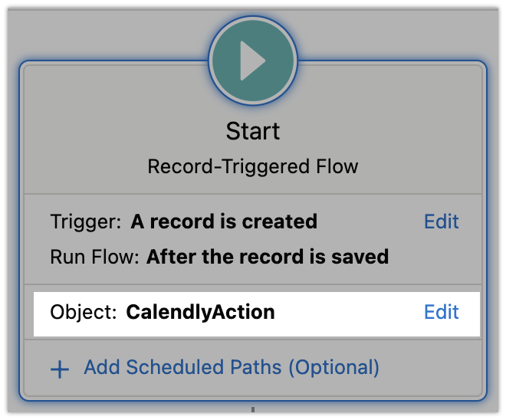Viewport: 506px width, 420px height.
Task: Click empty area right of Run Flow text
Action: [x=429, y=256]
